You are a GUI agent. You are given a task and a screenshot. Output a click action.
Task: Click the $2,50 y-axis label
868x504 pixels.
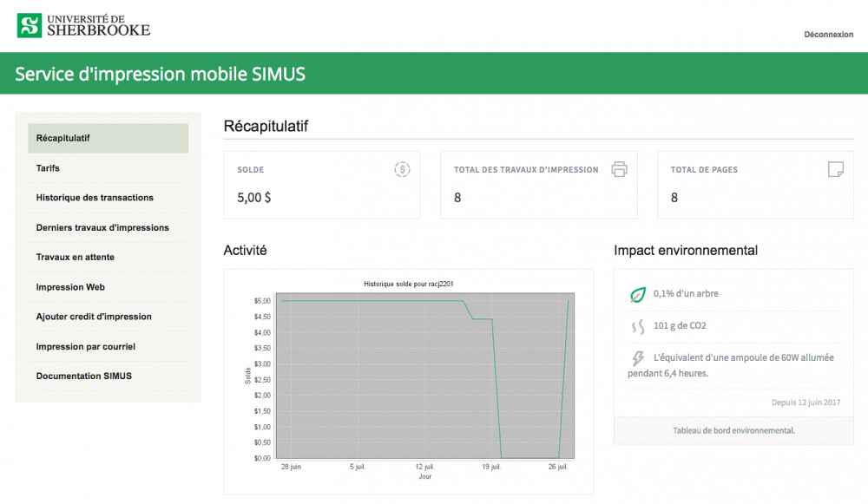(x=262, y=380)
